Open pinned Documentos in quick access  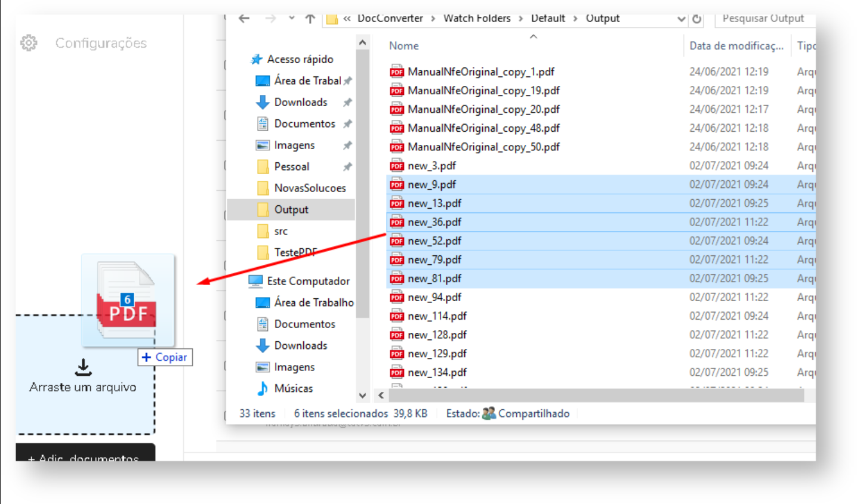296,123
